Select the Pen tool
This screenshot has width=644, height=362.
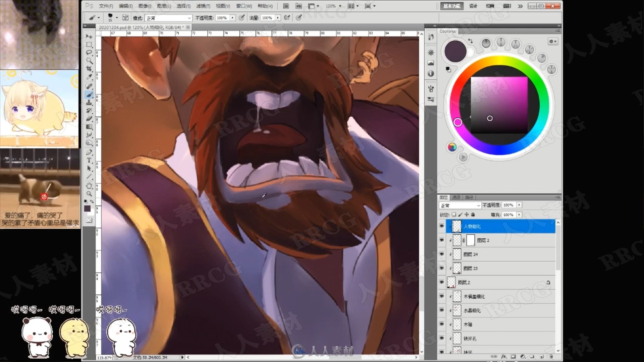[x=89, y=152]
